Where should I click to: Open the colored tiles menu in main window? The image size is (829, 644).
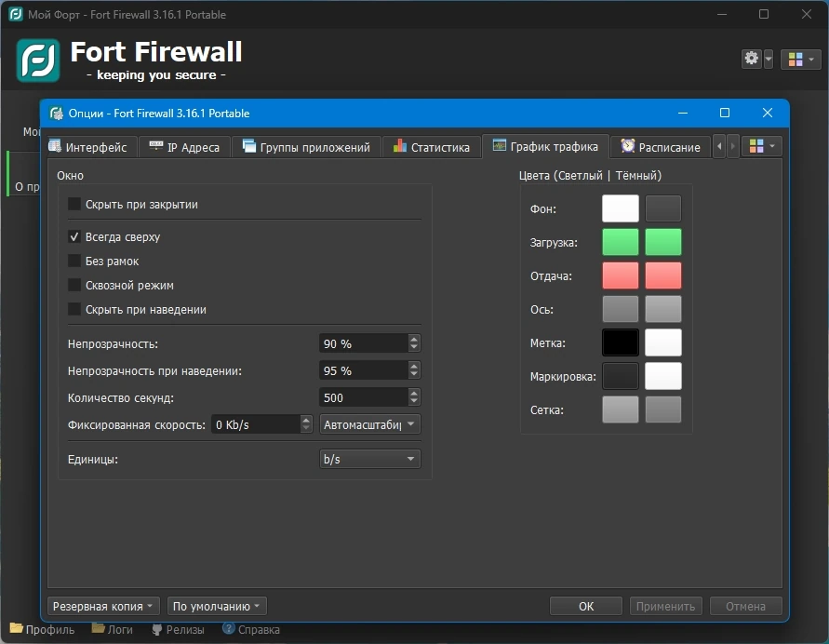coord(800,59)
